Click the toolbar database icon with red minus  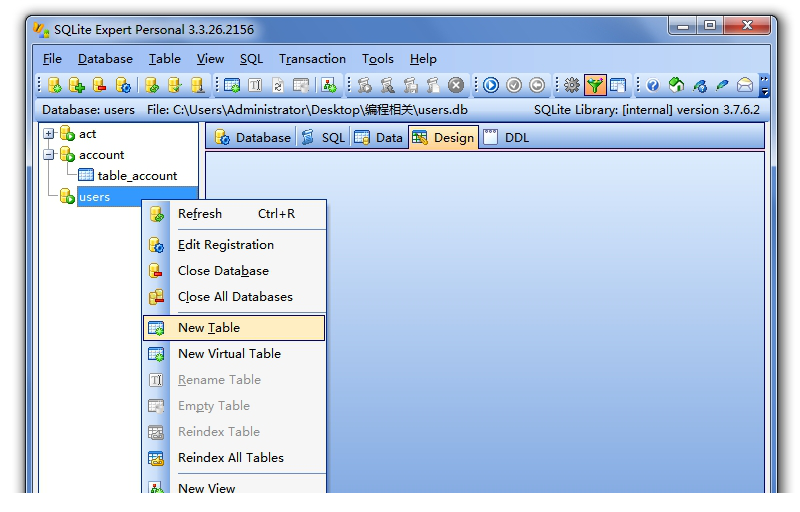(x=99, y=85)
